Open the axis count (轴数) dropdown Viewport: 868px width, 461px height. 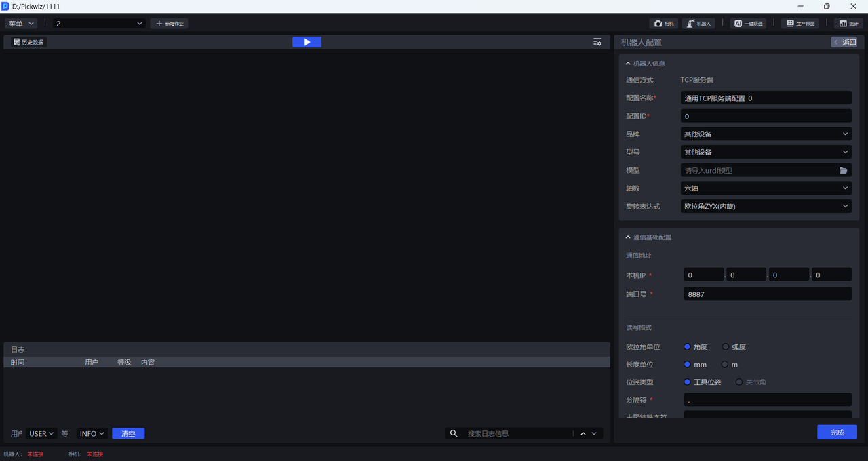tap(766, 188)
